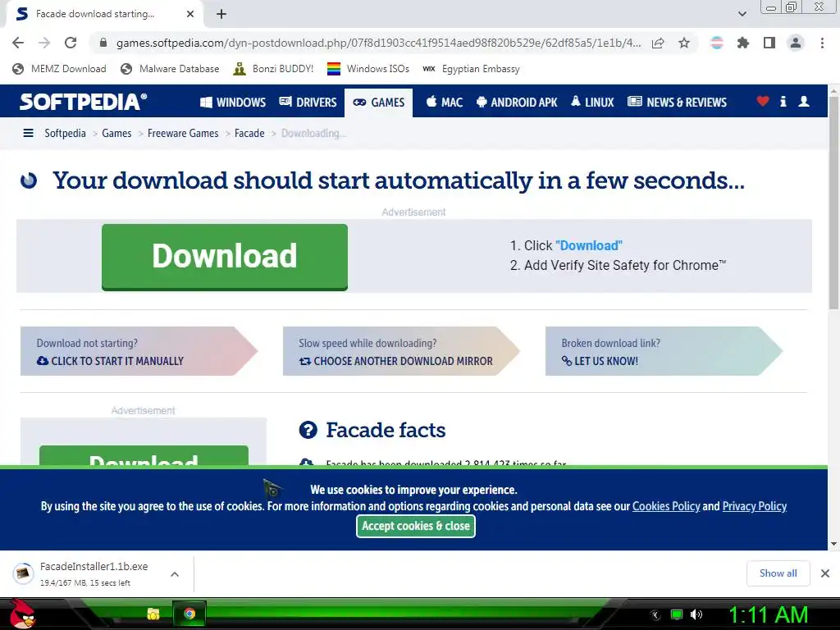
Task: Open the Windows ISOs bookmark
Action: [368, 69]
